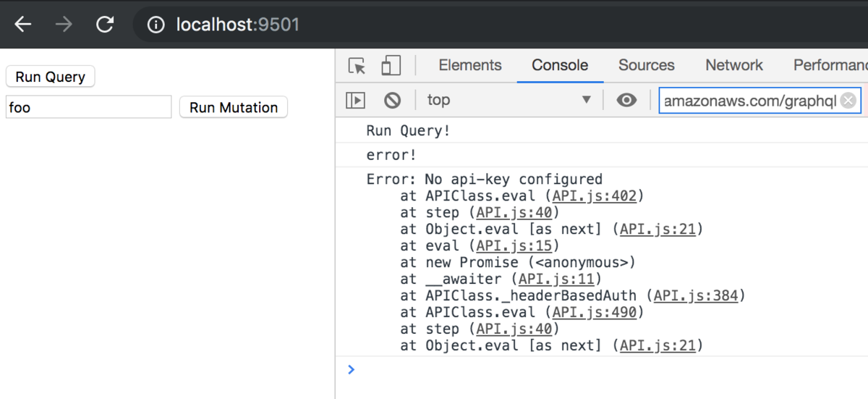Reload the page with the refresh icon
868x399 pixels.
pyautogui.click(x=106, y=25)
